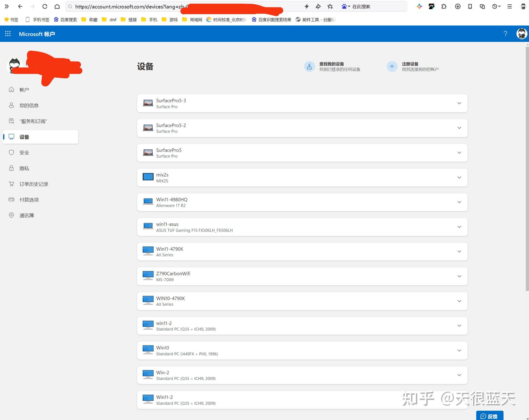Select the Win-2 device name
Viewport: 529px width, 420px height.
162,372
